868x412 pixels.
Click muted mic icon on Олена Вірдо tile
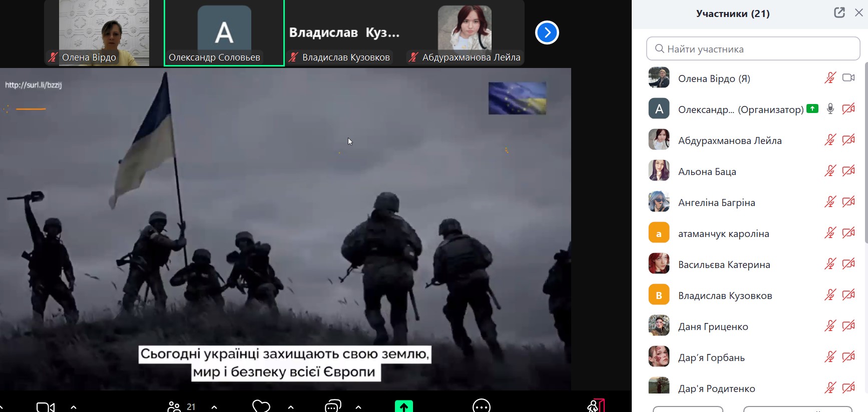(x=53, y=57)
